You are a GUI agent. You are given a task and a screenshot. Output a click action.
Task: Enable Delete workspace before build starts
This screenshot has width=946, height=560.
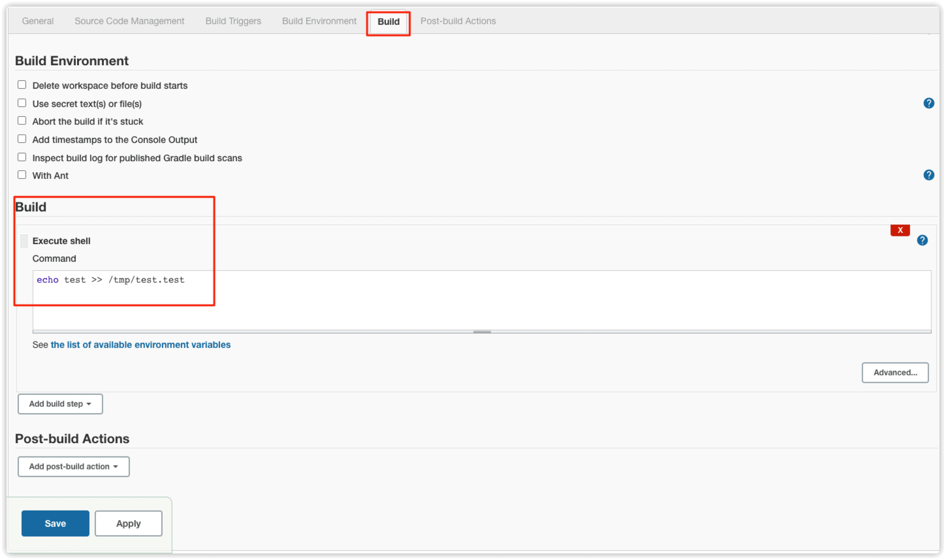pyautogui.click(x=22, y=85)
